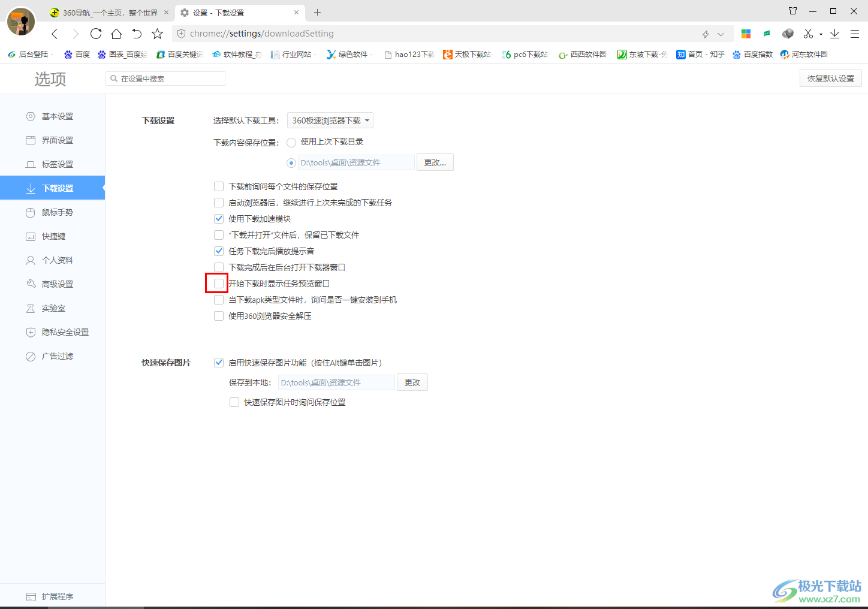The height and width of the screenshot is (609, 868).
Task: Open 河东软件园 bookmark
Action: [x=804, y=55]
